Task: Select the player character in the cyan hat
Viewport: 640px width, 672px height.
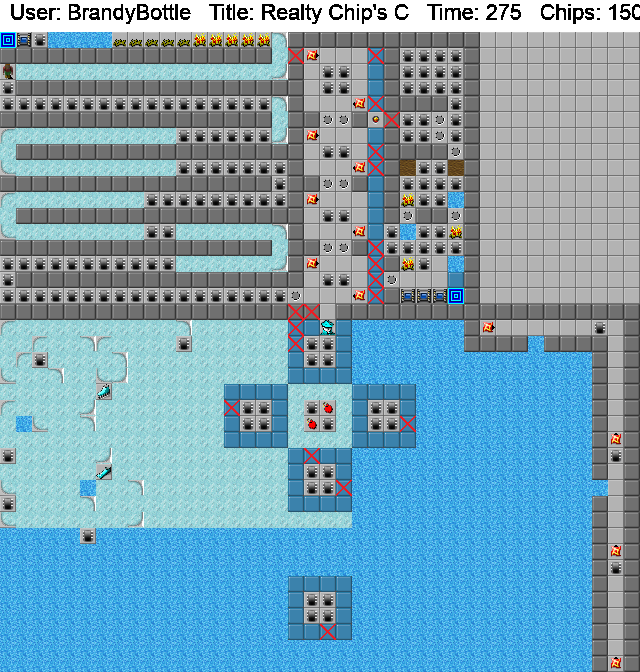Action: tap(328, 328)
